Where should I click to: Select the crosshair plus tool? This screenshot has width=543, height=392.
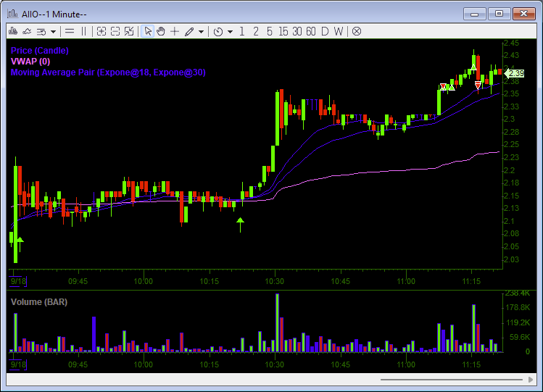tap(175, 31)
